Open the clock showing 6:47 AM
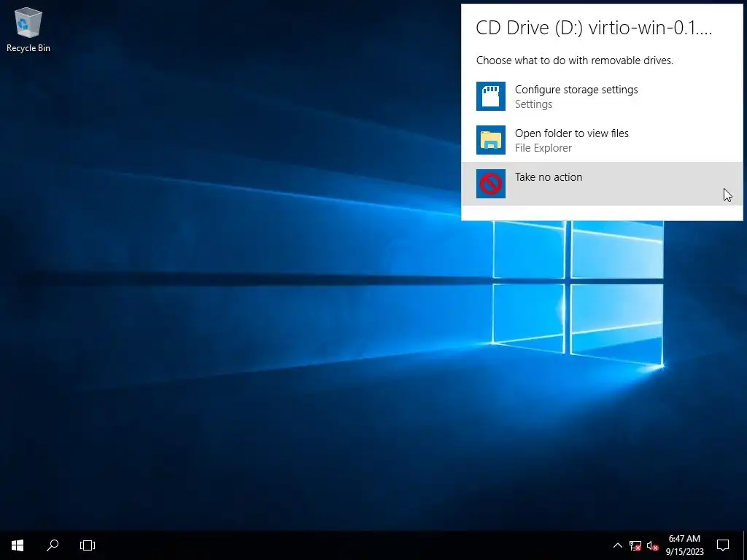 click(x=684, y=545)
